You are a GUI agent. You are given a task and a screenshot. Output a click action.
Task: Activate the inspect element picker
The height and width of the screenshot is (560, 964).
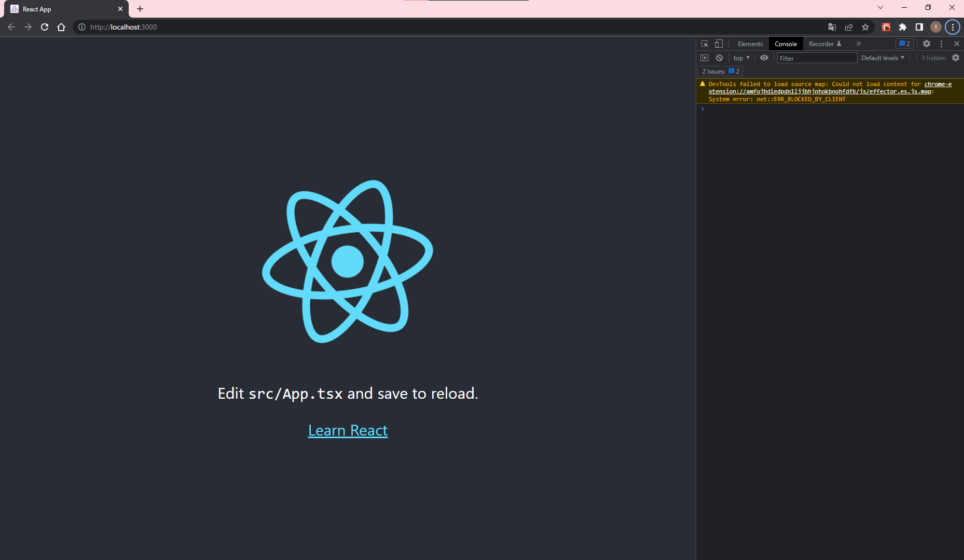705,44
